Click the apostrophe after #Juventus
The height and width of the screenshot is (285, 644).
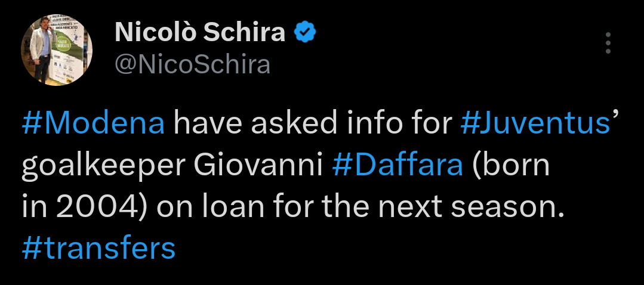click(615, 116)
